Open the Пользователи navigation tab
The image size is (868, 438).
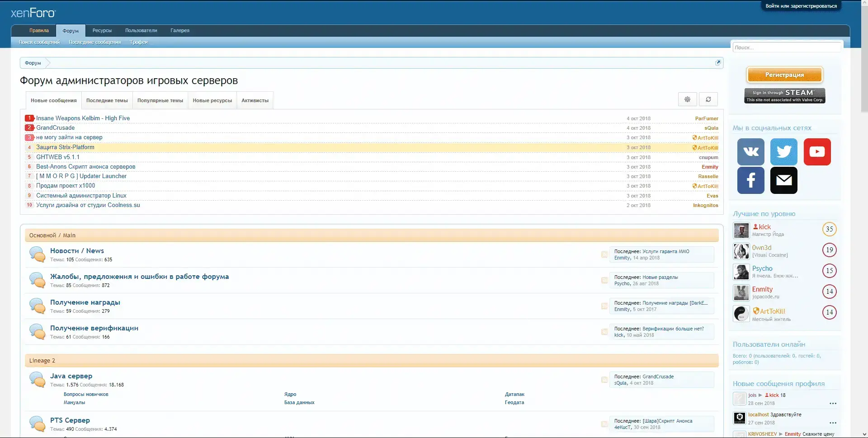click(x=141, y=30)
